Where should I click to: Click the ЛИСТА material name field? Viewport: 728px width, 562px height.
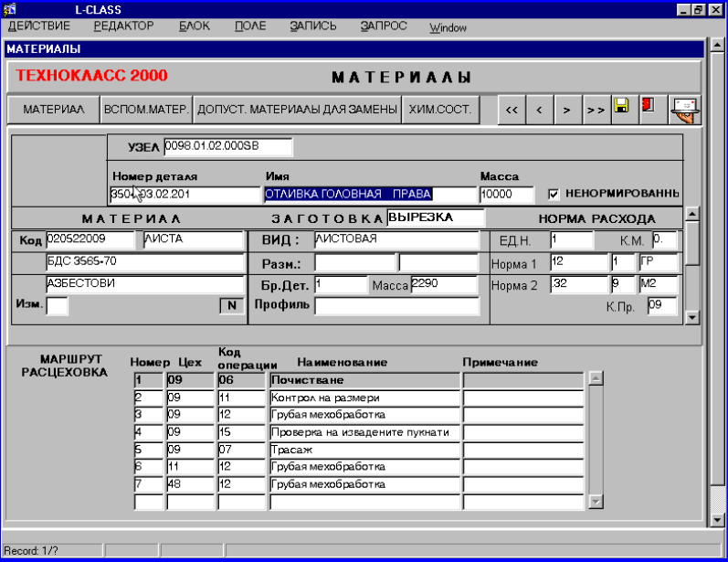[x=194, y=239]
